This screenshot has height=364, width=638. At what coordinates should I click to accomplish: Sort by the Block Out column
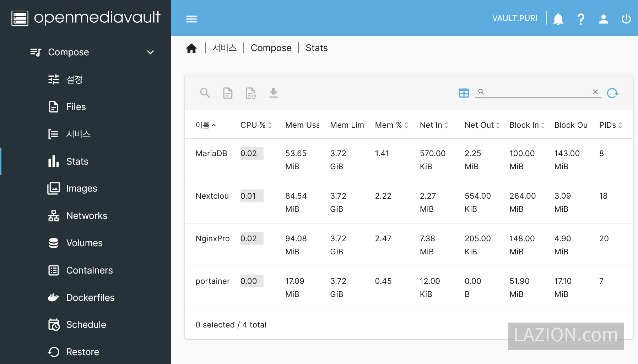point(571,125)
